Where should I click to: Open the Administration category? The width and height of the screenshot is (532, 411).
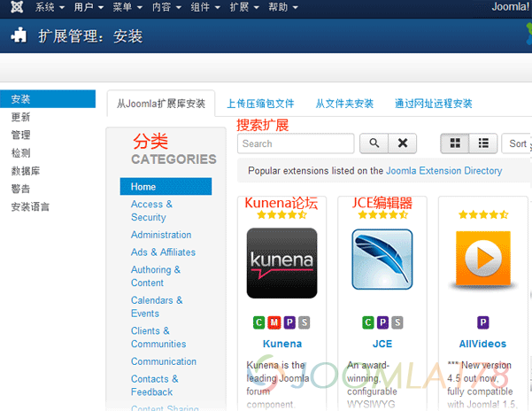[x=161, y=235]
